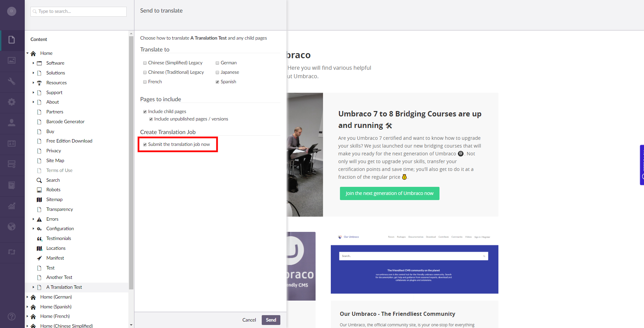Screen dimensions: 644x328
Task: Check the French language checkbox
Action: tap(145, 82)
